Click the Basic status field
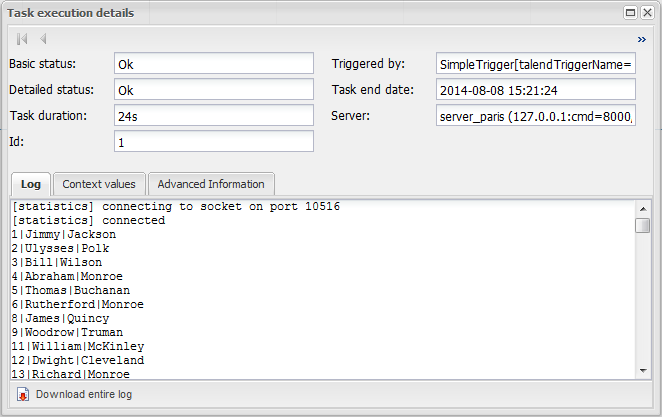 coord(213,64)
